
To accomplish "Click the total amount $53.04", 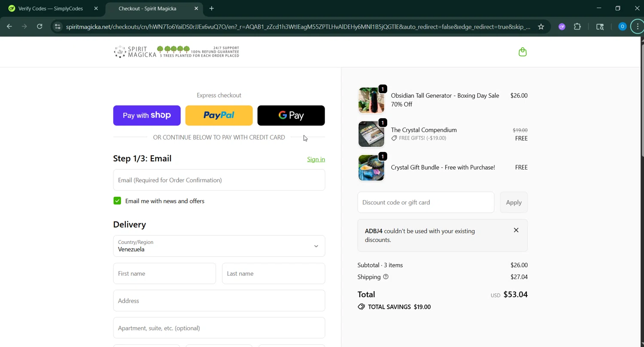I will point(516,295).
